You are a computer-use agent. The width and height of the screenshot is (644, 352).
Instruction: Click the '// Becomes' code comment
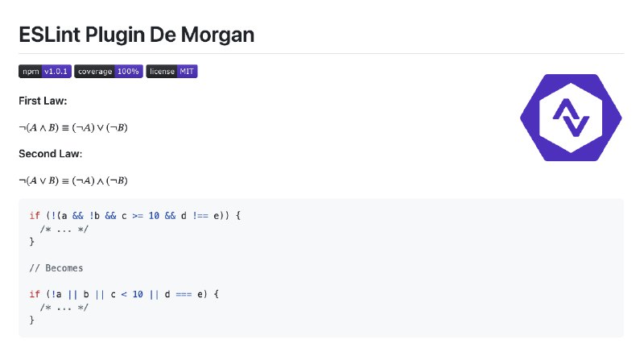tap(56, 268)
